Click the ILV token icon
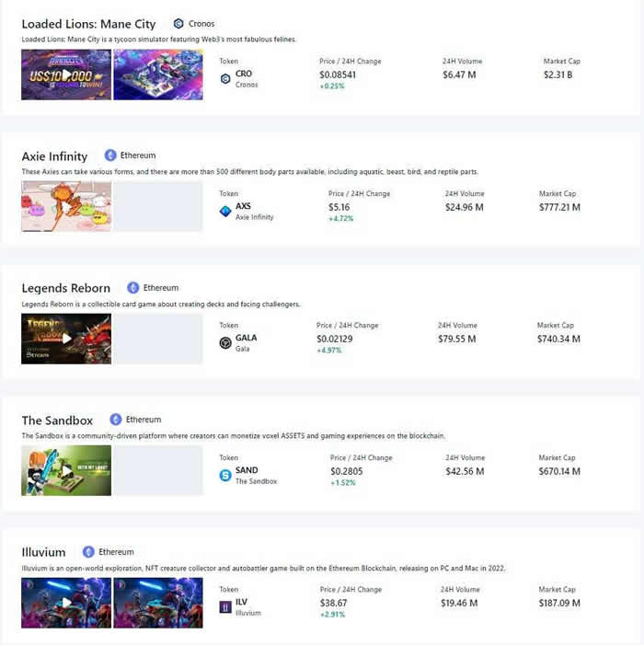Viewport: 644px width, 645px height. pos(225,607)
